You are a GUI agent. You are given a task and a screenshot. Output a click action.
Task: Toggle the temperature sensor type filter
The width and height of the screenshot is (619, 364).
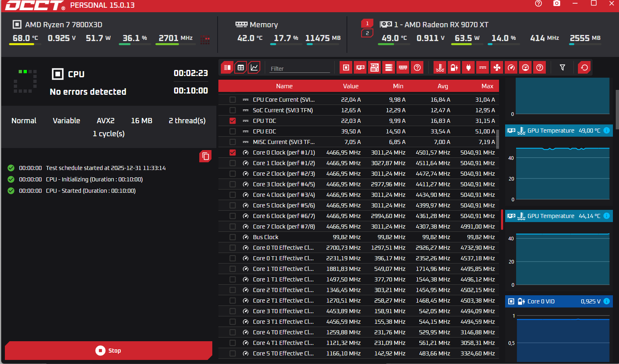pyautogui.click(x=440, y=68)
